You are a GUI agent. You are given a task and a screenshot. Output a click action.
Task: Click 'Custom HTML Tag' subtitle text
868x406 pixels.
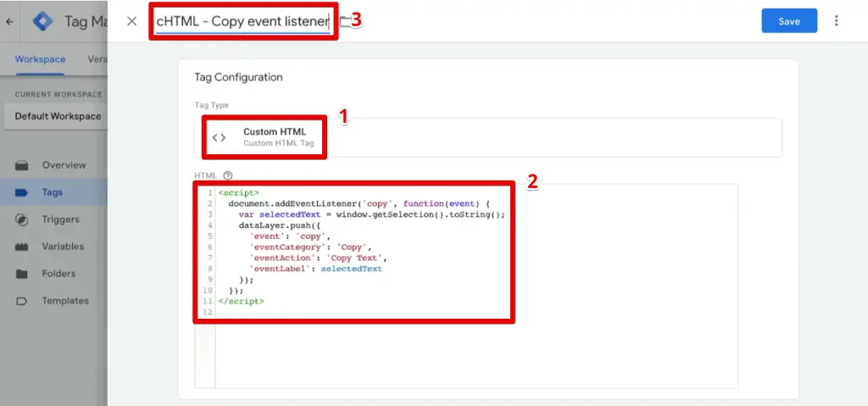coord(278,143)
